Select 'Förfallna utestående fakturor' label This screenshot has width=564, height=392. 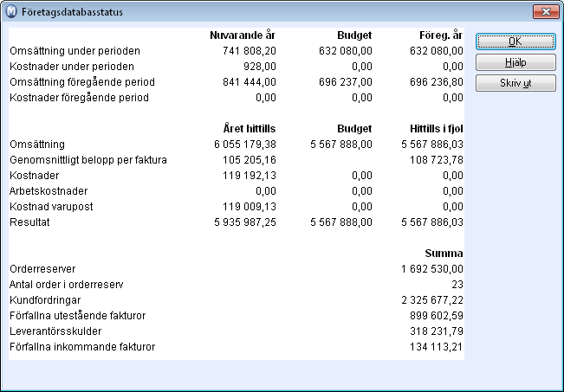coord(78,316)
